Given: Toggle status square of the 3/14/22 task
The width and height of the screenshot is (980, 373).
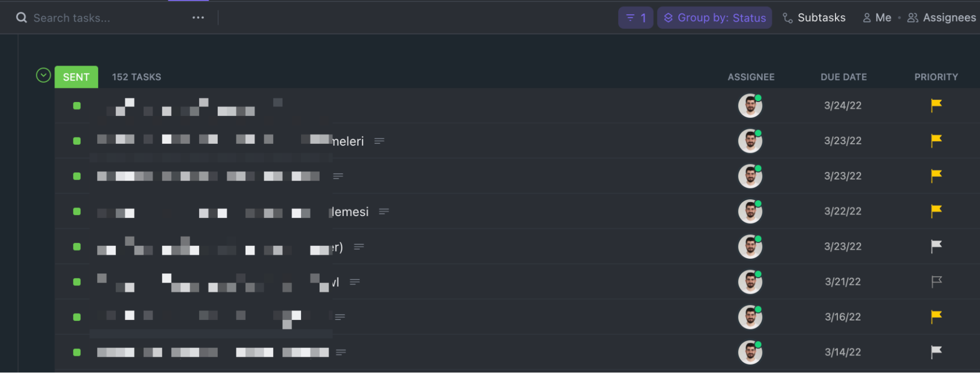Looking at the screenshot, I should point(77,352).
